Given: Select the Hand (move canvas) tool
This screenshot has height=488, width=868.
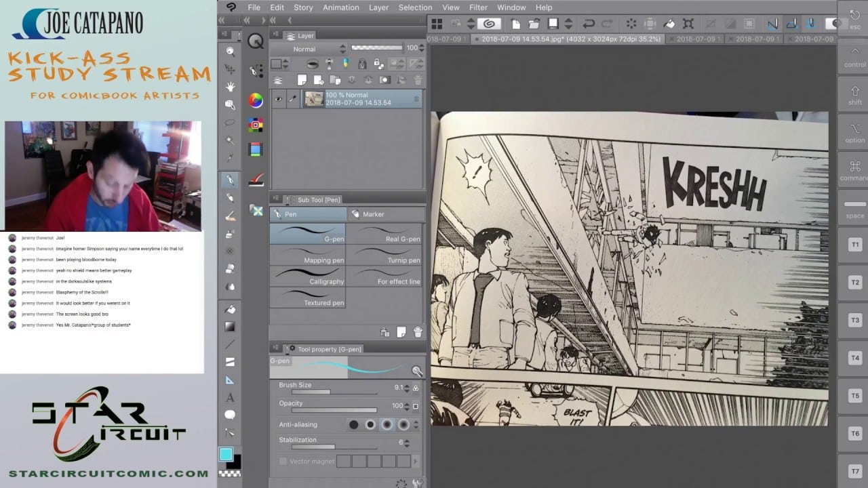Looking at the screenshot, I should pos(231,87).
